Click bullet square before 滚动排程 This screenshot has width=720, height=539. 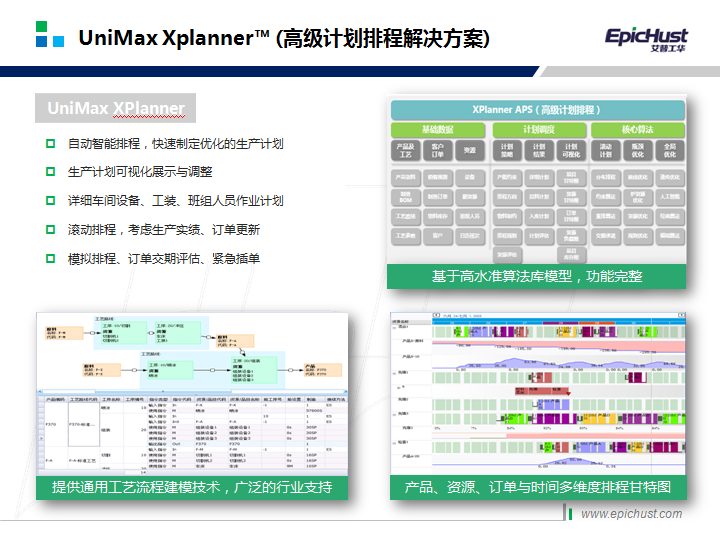[x=51, y=230]
